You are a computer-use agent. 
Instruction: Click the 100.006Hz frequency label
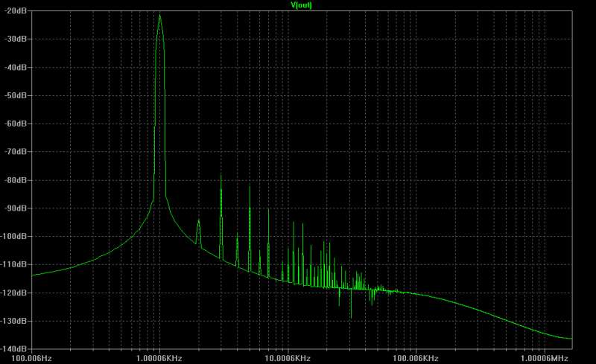(31, 358)
